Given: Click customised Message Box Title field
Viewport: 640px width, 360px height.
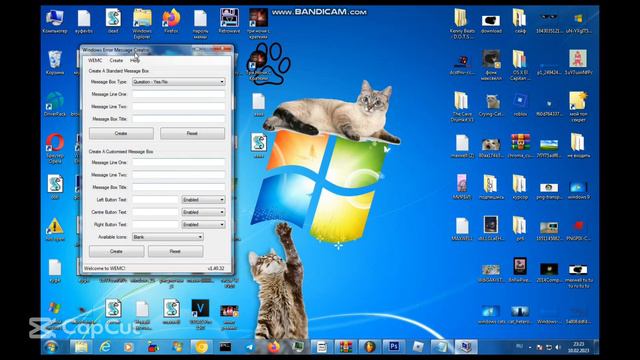Looking at the screenshot, I should (178, 187).
